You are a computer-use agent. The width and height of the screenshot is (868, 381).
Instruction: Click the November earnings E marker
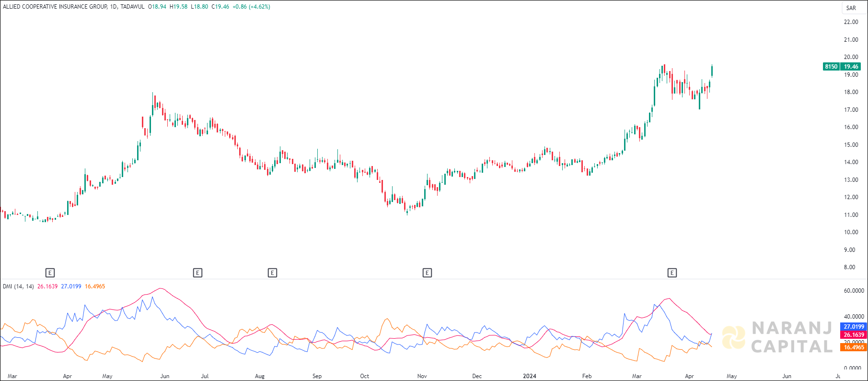pyautogui.click(x=427, y=273)
